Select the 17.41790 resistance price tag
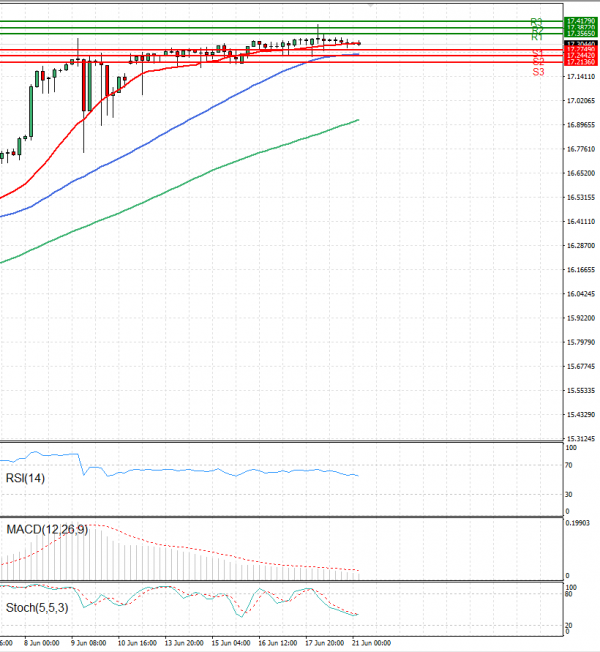Viewport: 600px width, 652px height. (x=581, y=21)
